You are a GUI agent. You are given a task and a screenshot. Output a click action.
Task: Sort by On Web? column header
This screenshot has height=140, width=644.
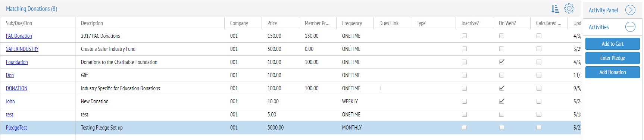click(x=512, y=23)
